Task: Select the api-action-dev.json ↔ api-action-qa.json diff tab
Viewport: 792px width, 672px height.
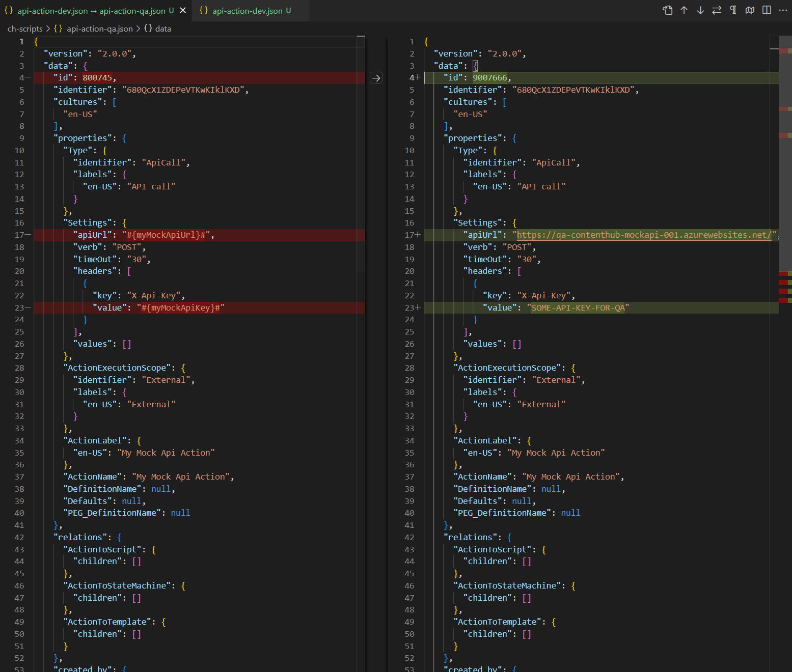Action: click(x=91, y=11)
